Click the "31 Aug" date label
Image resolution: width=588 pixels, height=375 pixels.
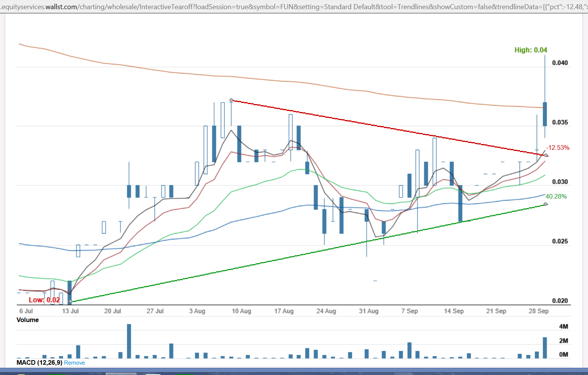tap(369, 311)
